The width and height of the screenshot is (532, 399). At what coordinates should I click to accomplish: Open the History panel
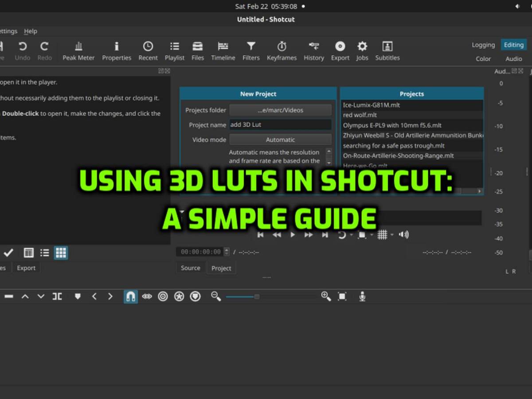[x=314, y=51]
